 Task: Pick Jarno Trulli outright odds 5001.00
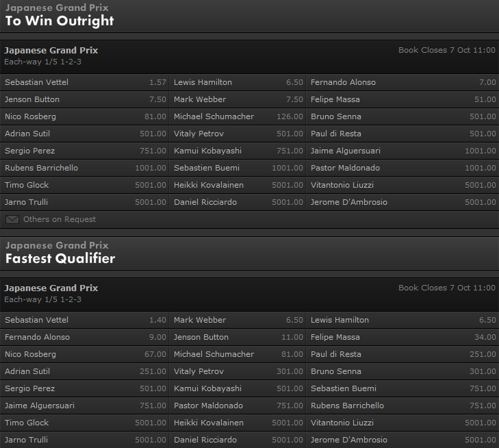coord(84,203)
